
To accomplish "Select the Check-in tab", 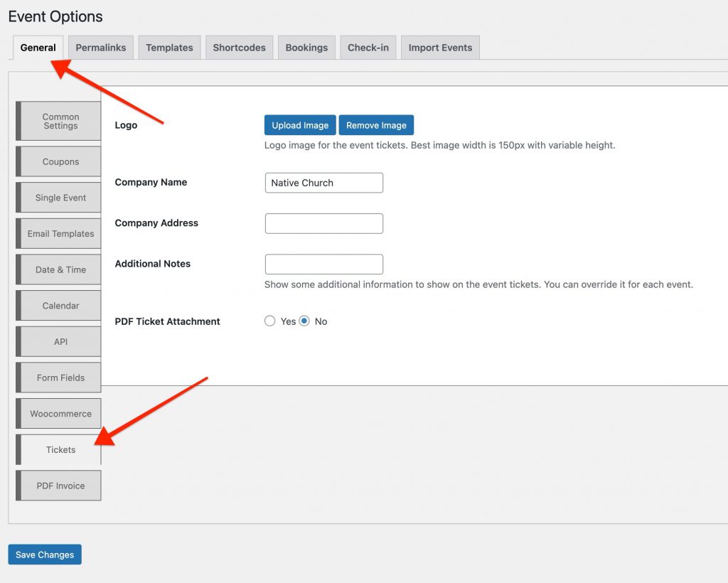I will coord(368,48).
